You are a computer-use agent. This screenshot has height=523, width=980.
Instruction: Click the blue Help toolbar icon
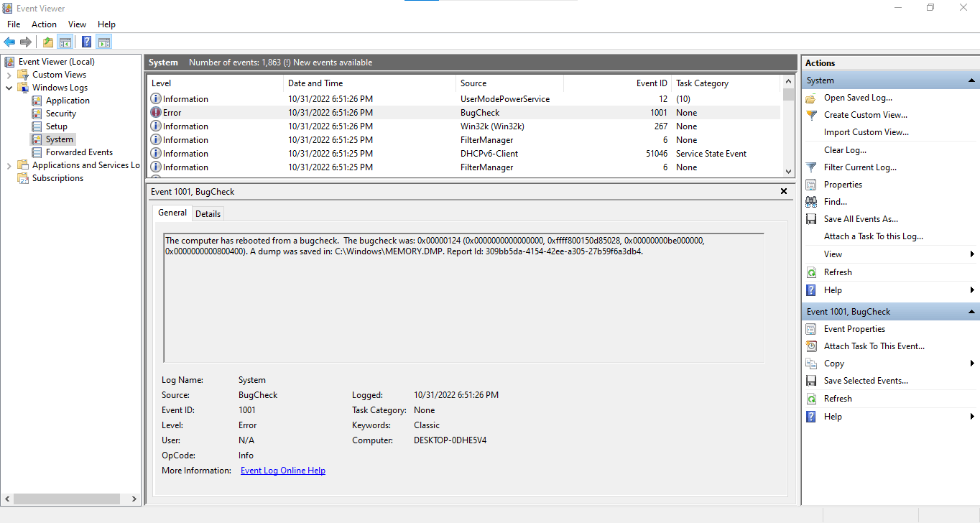(87, 42)
